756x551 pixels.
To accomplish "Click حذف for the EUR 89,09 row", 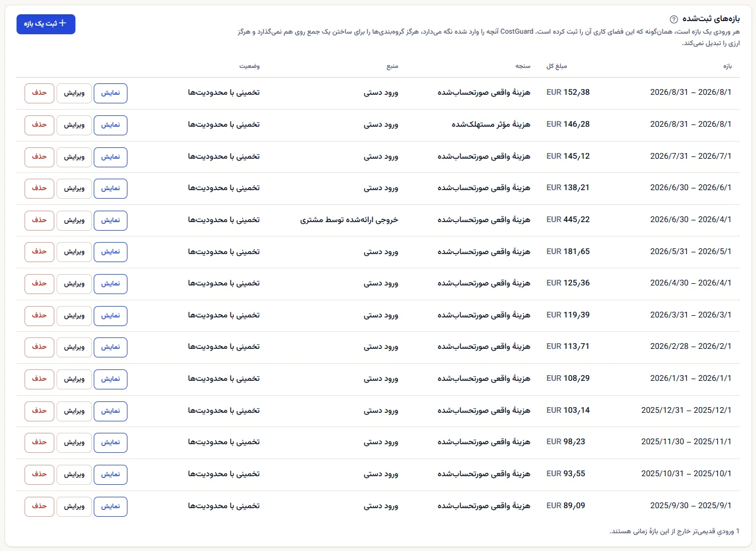I will pyautogui.click(x=39, y=506).
